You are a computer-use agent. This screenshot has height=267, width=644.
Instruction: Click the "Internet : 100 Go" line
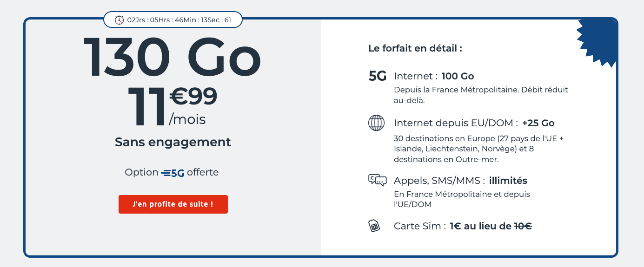[434, 76]
